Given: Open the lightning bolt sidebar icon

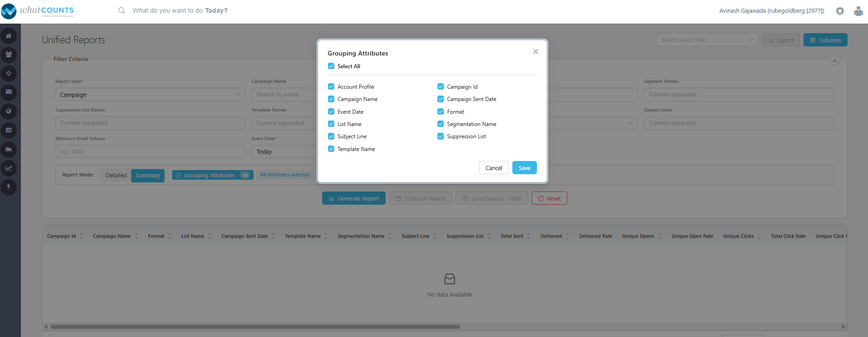Looking at the screenshot, I should coord(9,187).
